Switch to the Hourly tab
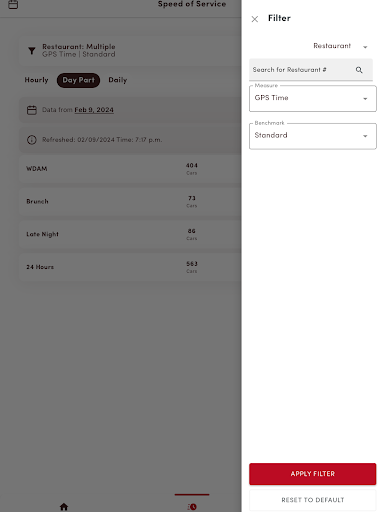This screenshot has width=384, height=512. [x=36, y=80]
